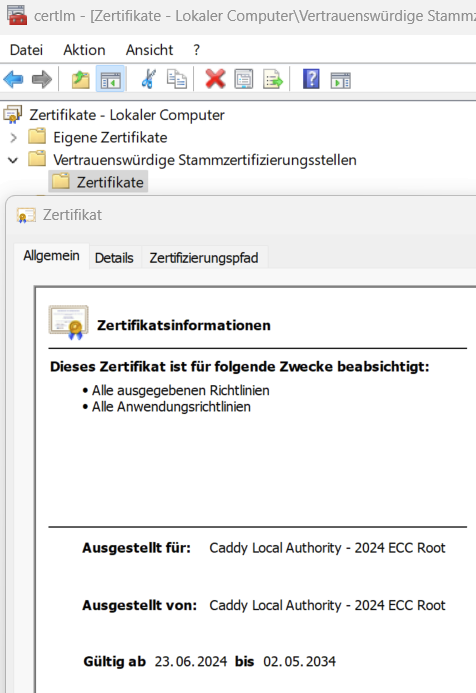476x693 pixels.
Task: Click the expiry date 02.05.2034
Action: pos(300,662)
